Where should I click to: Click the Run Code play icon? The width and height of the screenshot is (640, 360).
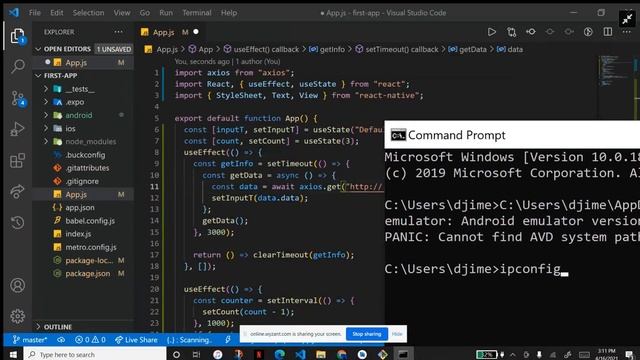[x=491, y=32]
